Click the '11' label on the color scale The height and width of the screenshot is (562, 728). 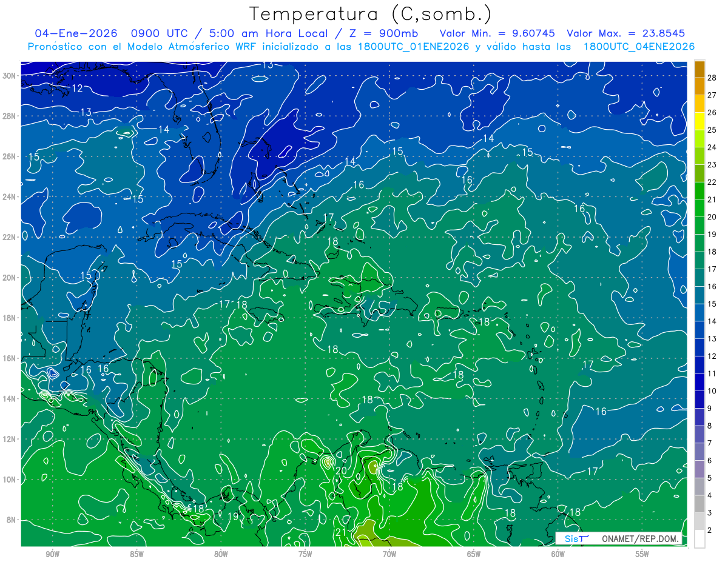[x=712, y=373]
